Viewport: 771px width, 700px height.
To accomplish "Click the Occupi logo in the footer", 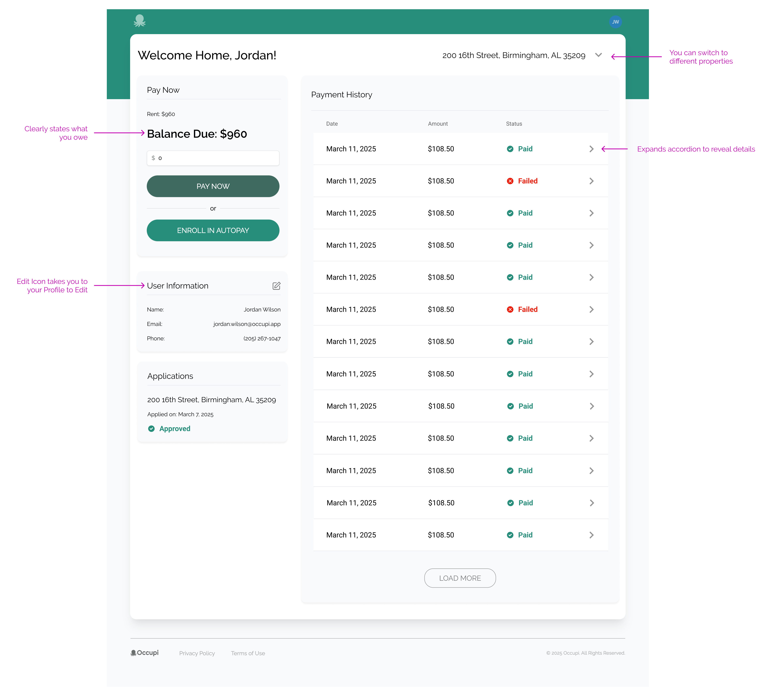I will point(145,653).
